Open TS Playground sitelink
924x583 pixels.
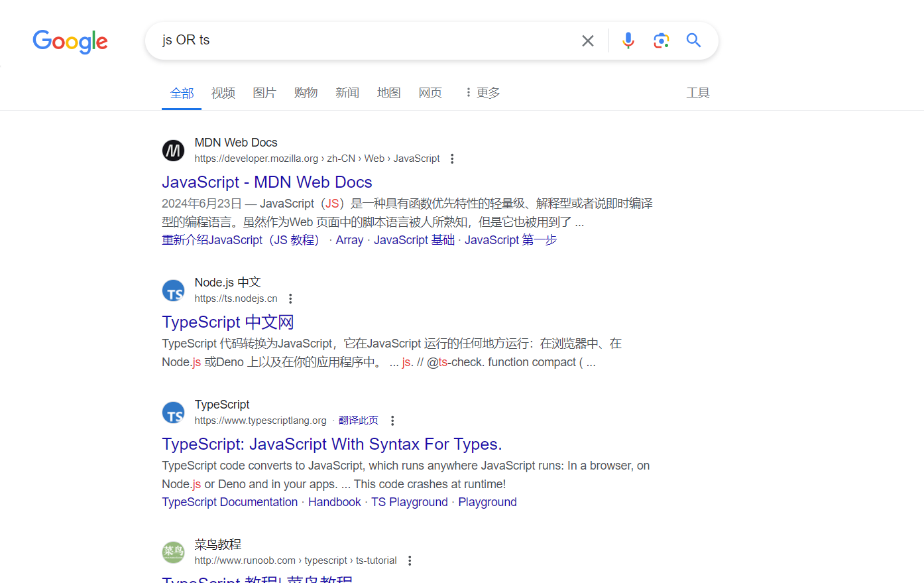point(410,502)
